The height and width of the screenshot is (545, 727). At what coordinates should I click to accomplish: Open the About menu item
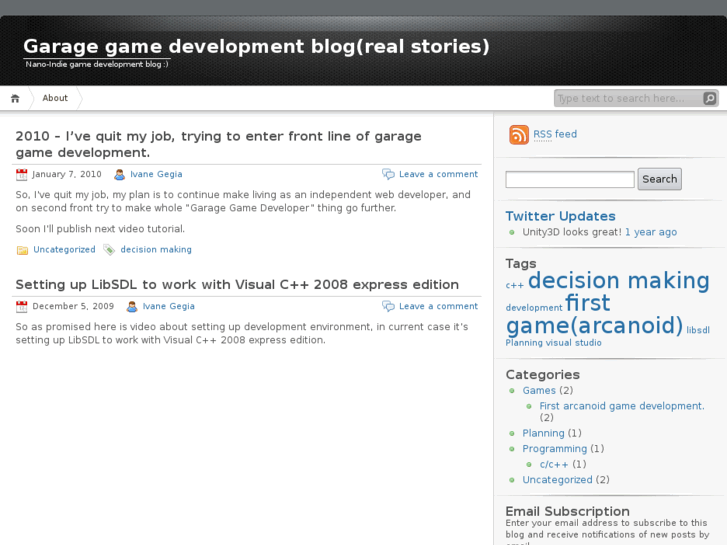point(55,98)
